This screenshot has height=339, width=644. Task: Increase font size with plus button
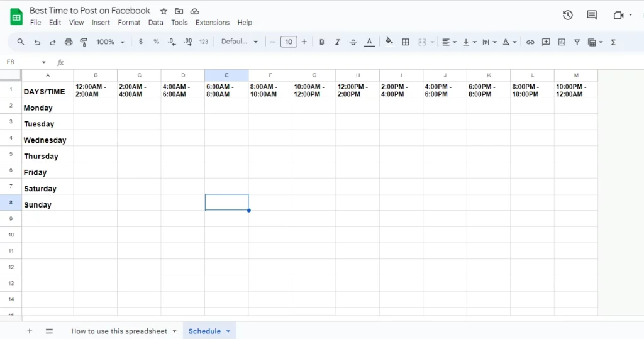point(304,42)
